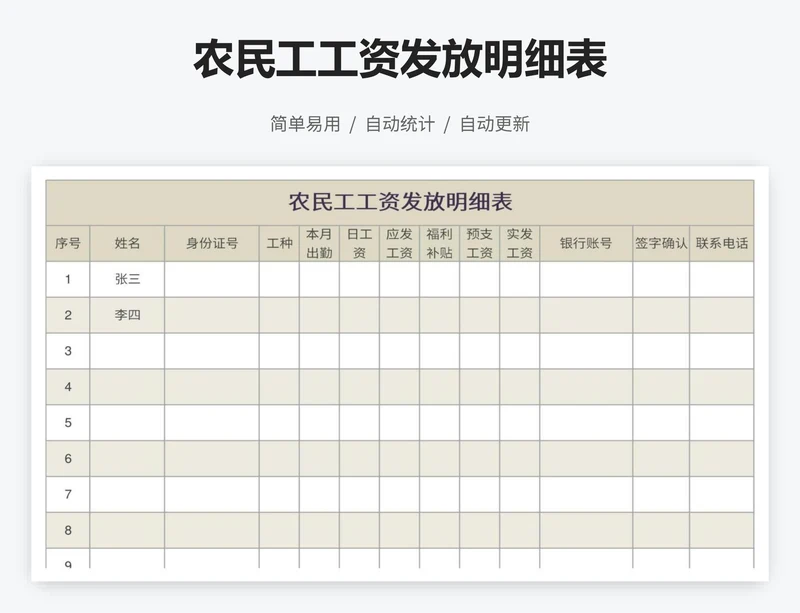Select the 姓名 column header
The height and width of the screenshot is (613, 800).
pos(127,243)
